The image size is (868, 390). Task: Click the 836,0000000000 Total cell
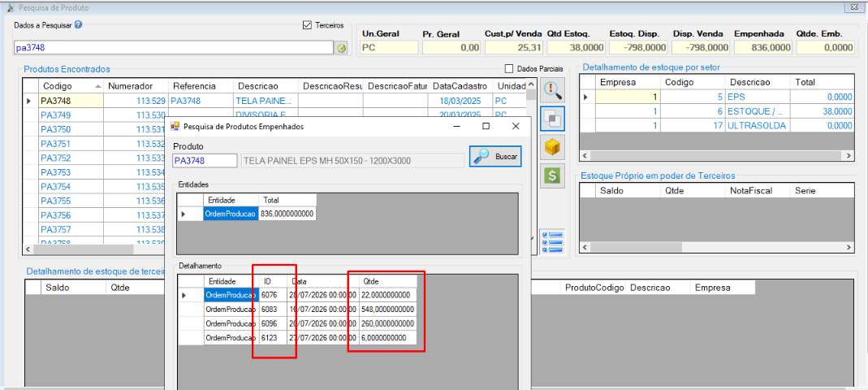(287, 214)
